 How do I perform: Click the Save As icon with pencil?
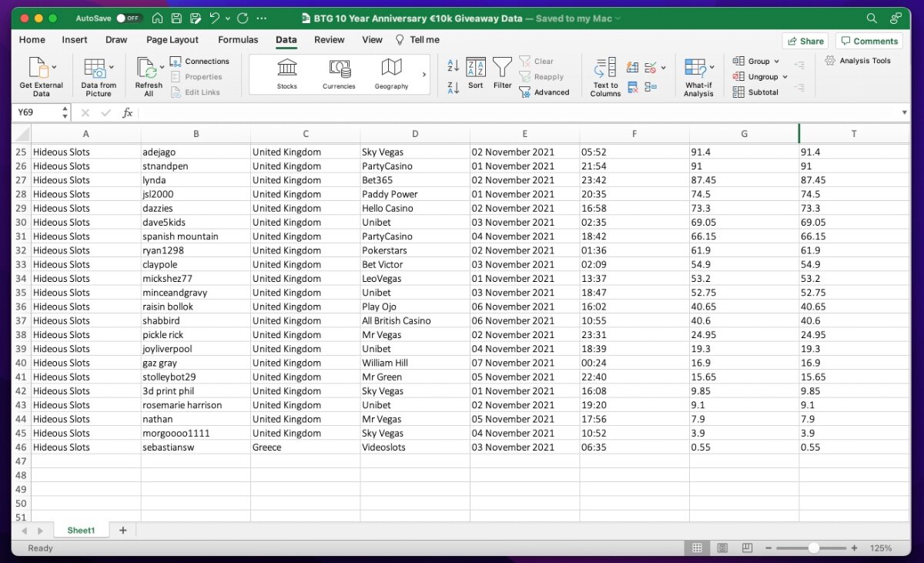(196, 18)
